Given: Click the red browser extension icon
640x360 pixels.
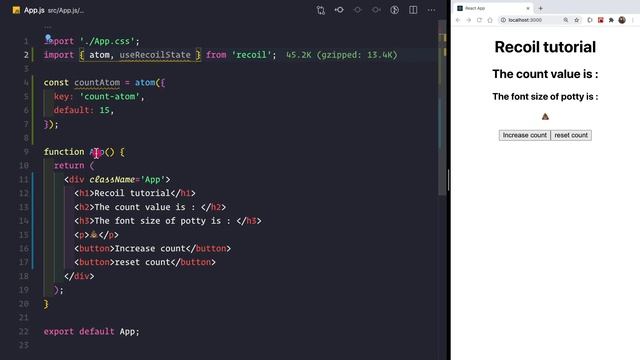Looking at the screenshot, I should click(600, 20).
